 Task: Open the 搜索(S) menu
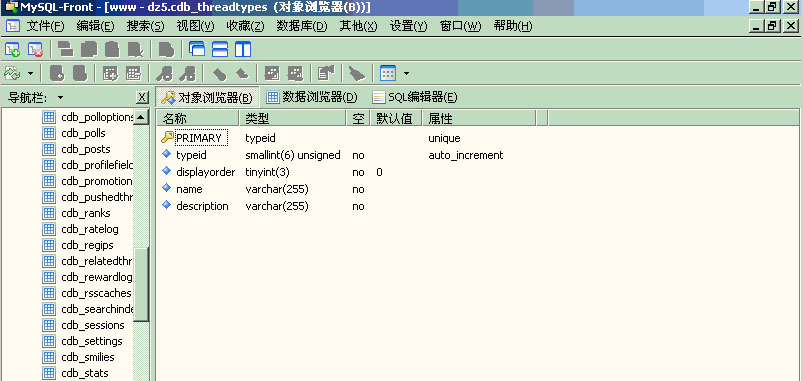(x=145, y=26)
